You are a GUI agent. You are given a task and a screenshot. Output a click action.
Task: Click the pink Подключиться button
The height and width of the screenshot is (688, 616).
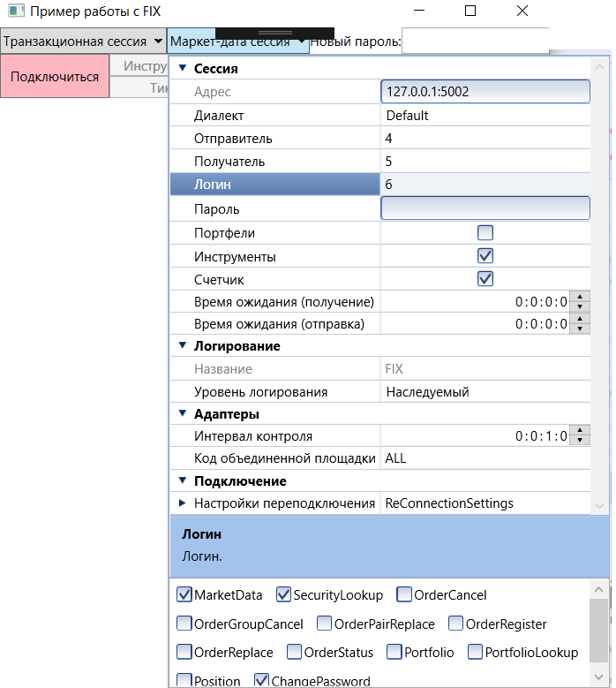tap(55, 76)
